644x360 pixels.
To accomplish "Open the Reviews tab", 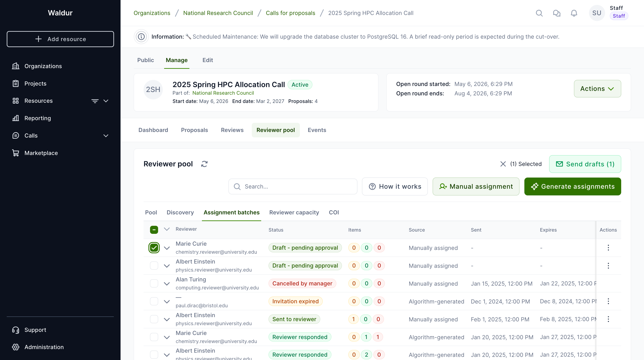I will point(232,130).
